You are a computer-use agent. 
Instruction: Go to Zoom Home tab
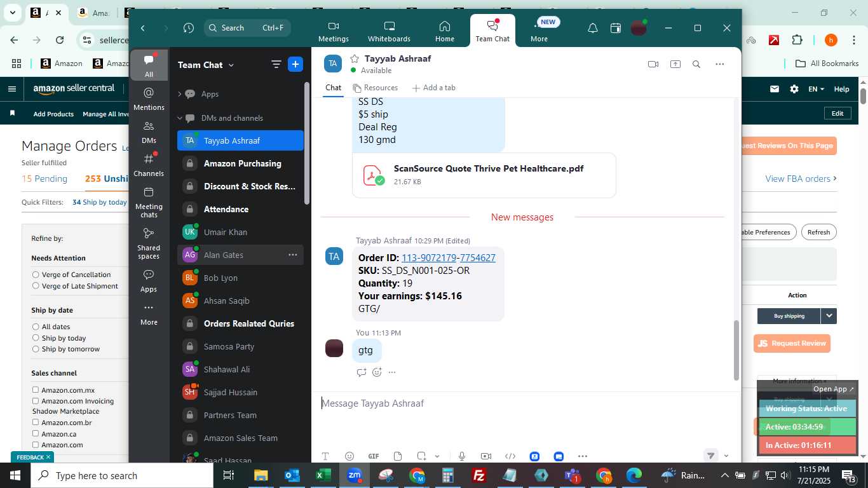coord(444,31)
